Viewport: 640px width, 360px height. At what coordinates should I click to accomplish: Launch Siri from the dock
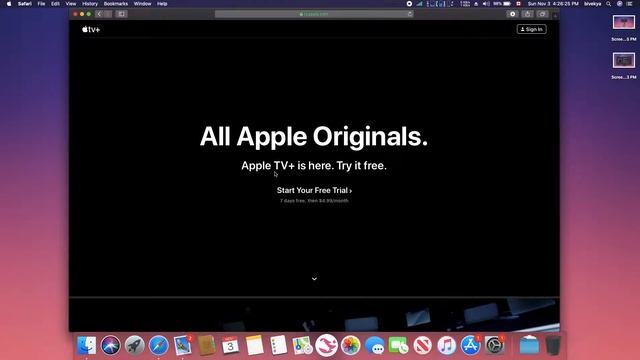(x=111, y=345)
